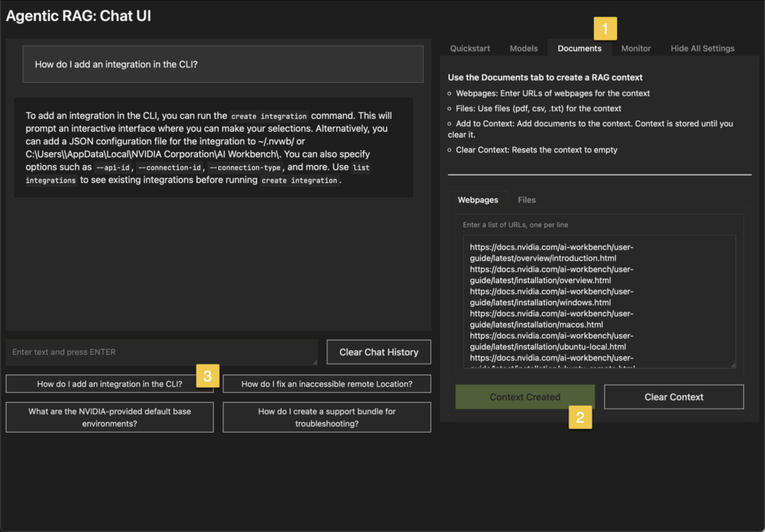
Task: Open the Monitor tab
Action: click(636, 49)
